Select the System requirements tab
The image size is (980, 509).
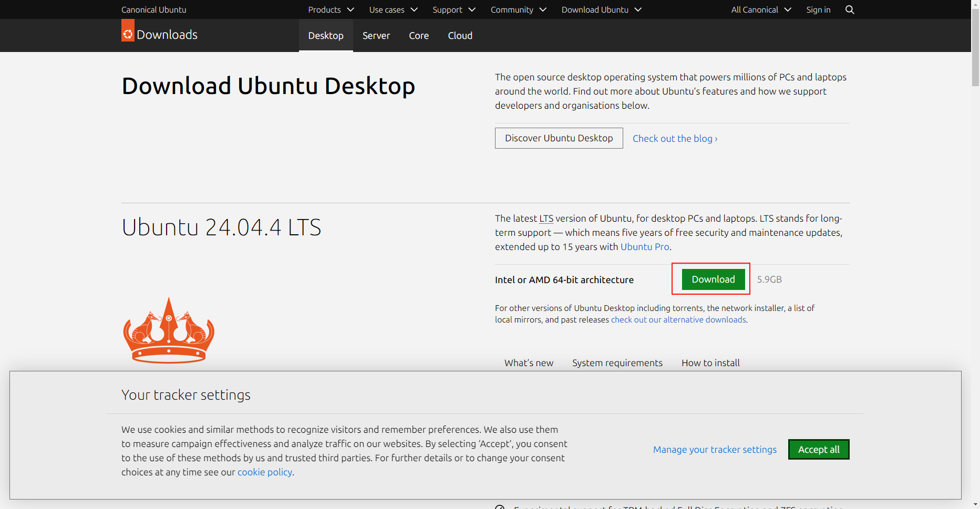(617, 363)
